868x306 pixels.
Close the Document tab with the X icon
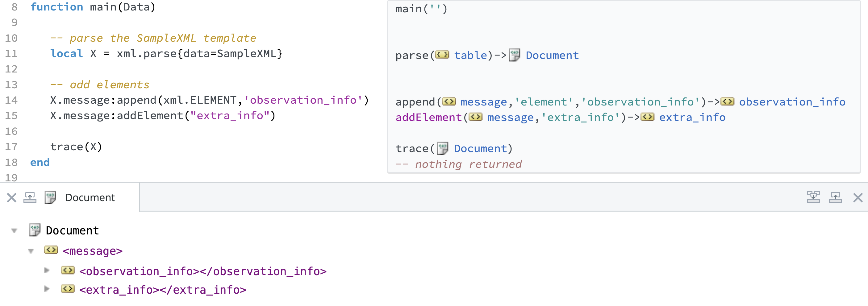coord(11,198)
